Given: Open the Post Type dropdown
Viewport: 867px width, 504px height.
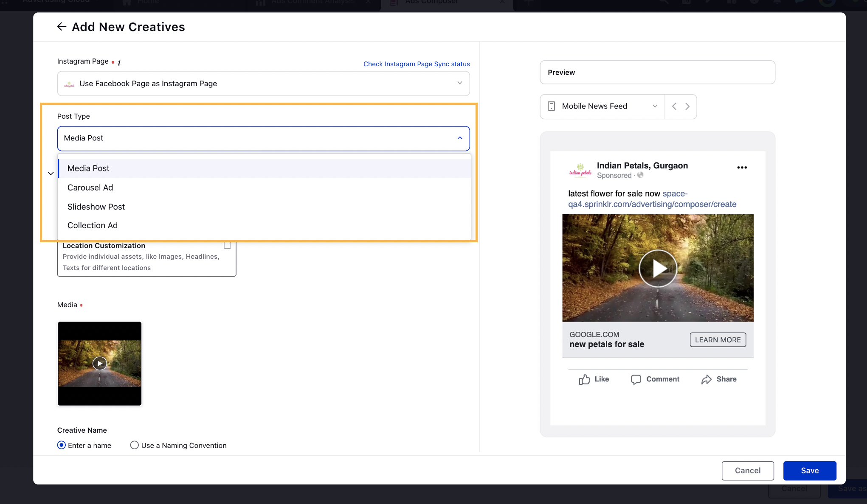Looking at the screenshot, I should pyautogui.click(x=263, y=138).
